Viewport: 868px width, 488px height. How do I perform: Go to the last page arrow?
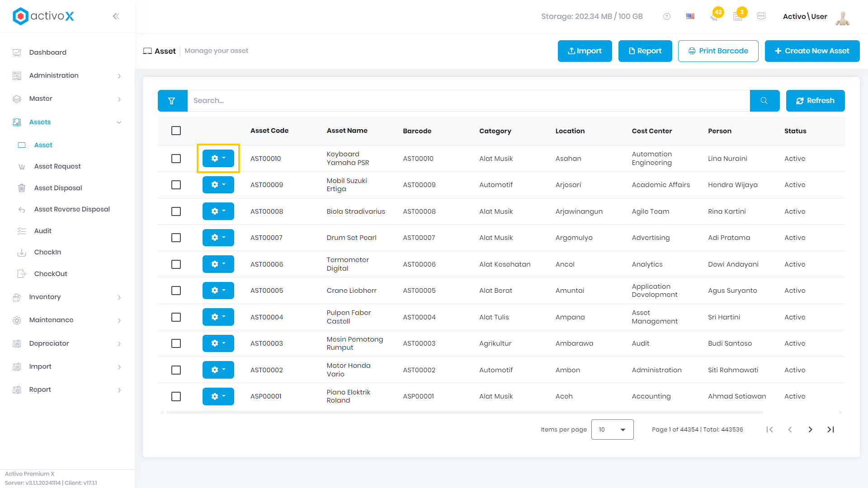coord(830,430)
